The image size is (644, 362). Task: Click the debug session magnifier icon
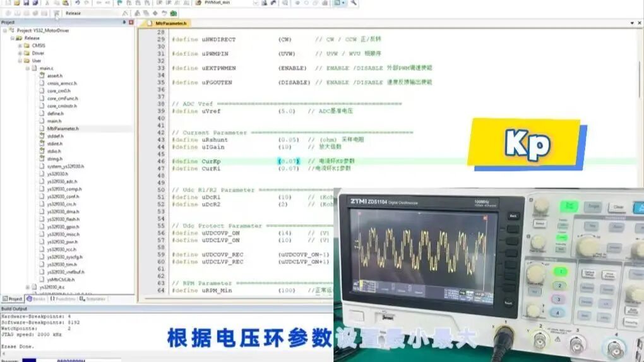point(285,3)
